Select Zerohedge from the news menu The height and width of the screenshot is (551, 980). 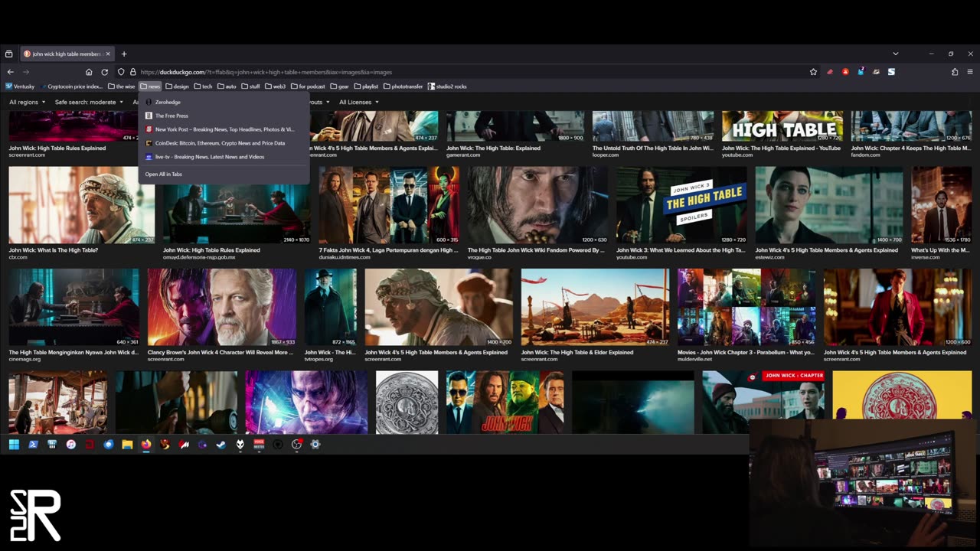click(224, 102)
